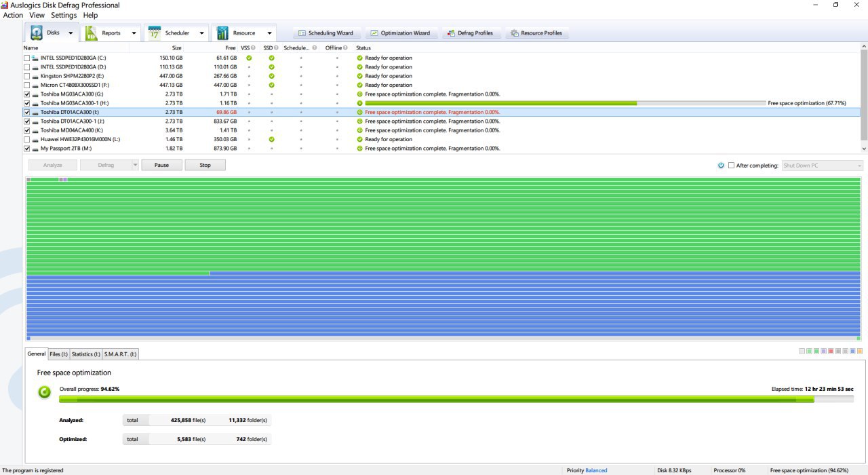Pause the current operation
This screenshot has width=868, height=475.
[x=161, y=165]
